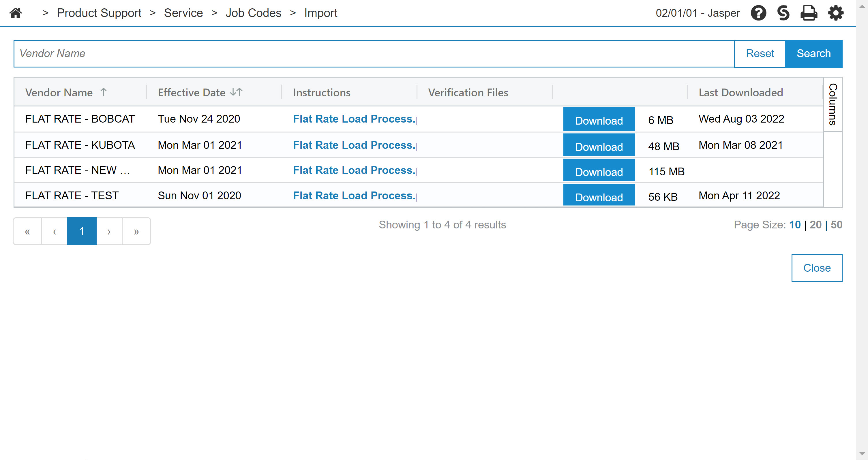Click the 115 MB file size
This screenshot has height=460, width=868.
tap(666, 172)
